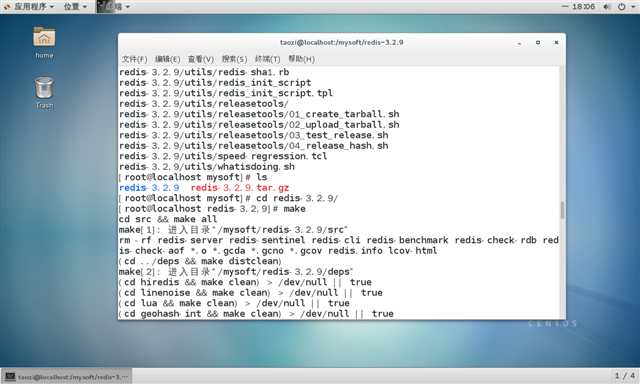640x384 pixels.
Task: Click the '(cd lua && make clean)' line
Action: coord(234,303)
